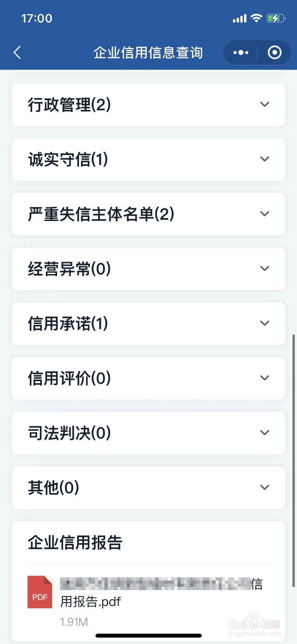Tap the 企业信用信息查询 page title
The width and height of the screenshot is (297, 644).
(148, 52)
